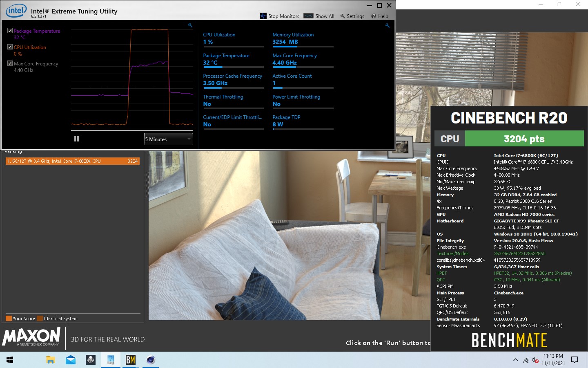Select Memory Utilization 3254 MB tile
Viewport: 588px width, 368px height.
pos(303,39)
